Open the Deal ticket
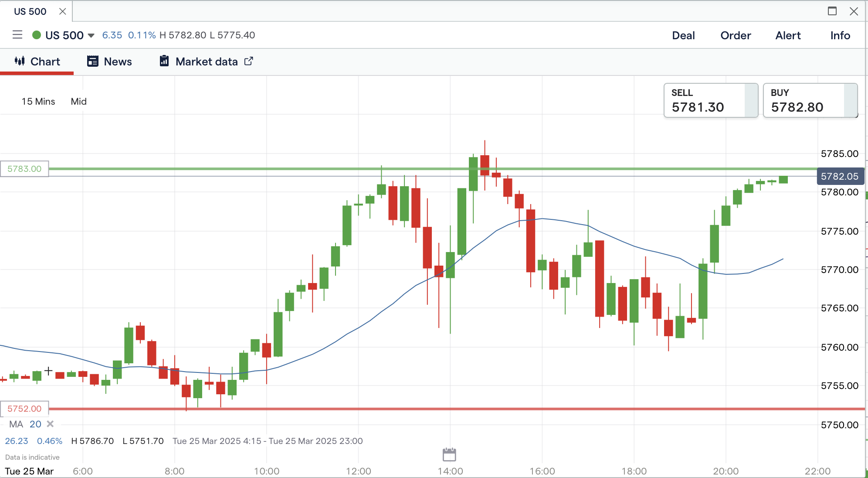This screenshot has width=868, height=478. click(x=683, y=35)
